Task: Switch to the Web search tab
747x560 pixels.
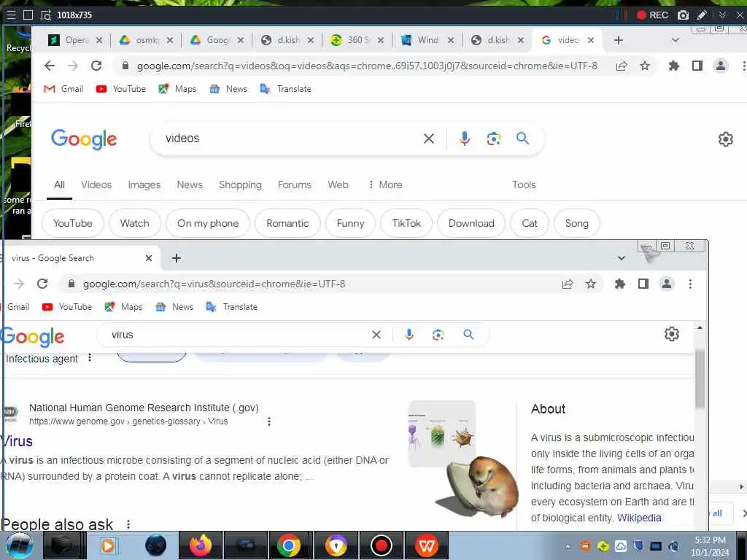Action: [338, 184]
